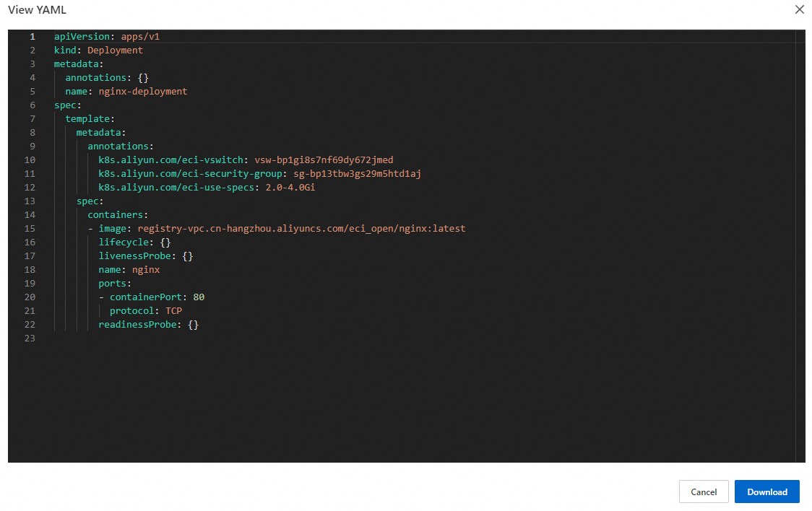Click the Cancel button
This screenshot has height=511, width=812.
click(x=704, y=492)
